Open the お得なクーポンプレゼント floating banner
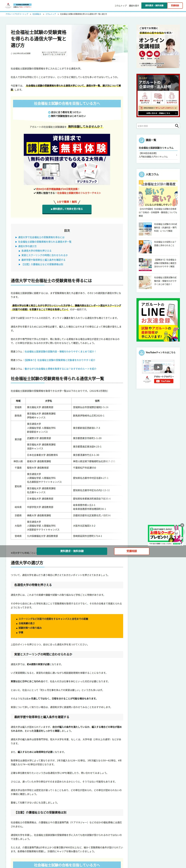The height and width of the screenshot is (868, 186). coord(165,535)
